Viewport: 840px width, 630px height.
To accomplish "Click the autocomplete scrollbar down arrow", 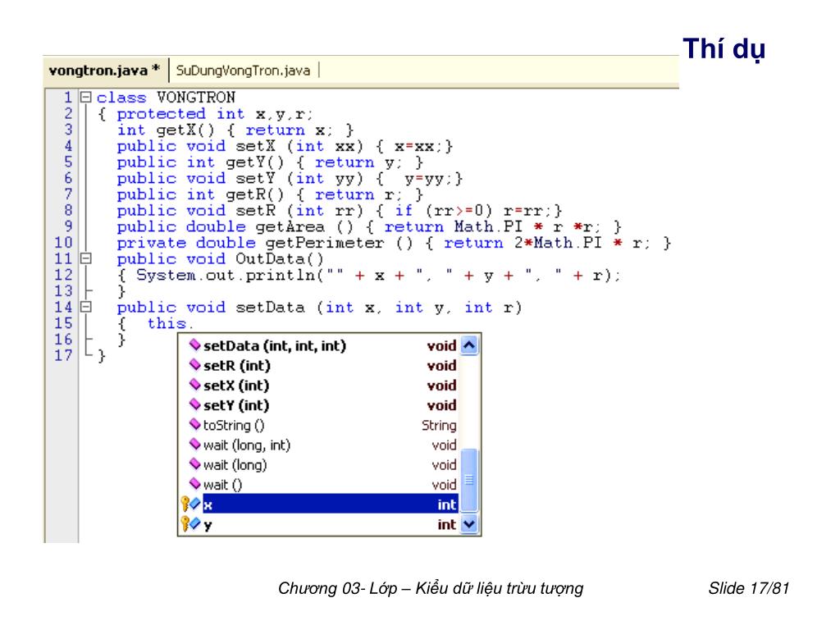I will [x=468, y=523].
